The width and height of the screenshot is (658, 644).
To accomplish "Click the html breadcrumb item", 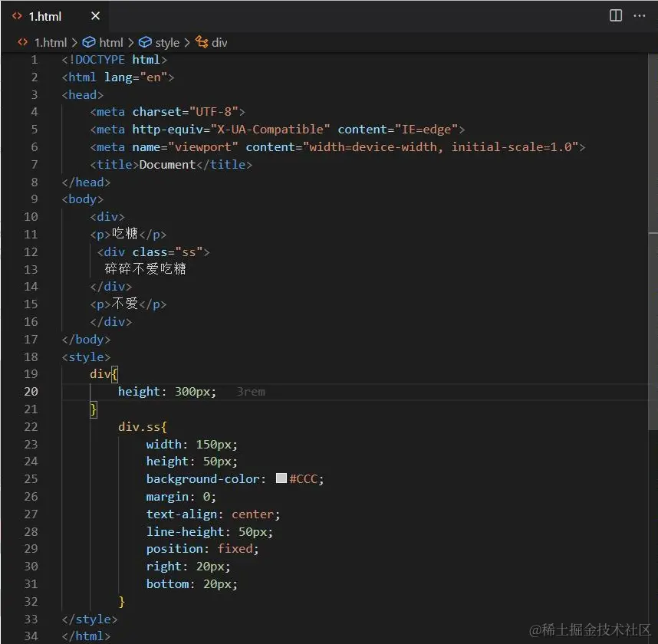I will [111, 42].
